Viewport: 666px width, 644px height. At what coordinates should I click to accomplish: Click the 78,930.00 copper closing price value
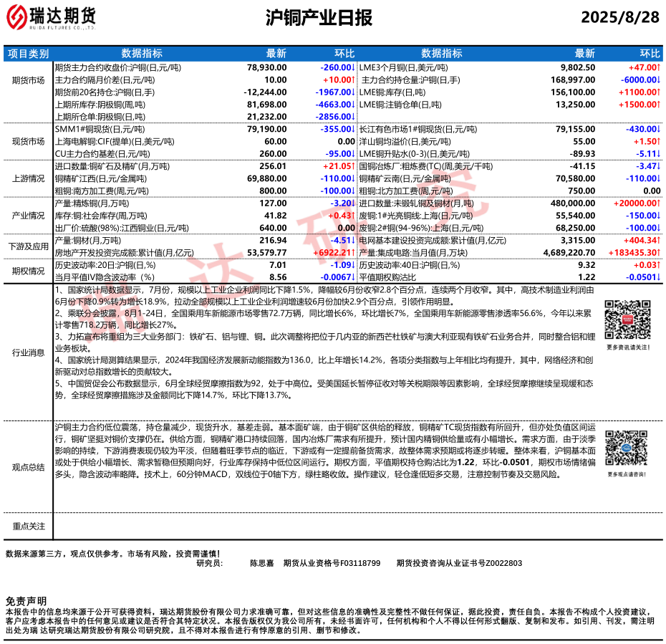pyautogui.click(x=266, y=66)
